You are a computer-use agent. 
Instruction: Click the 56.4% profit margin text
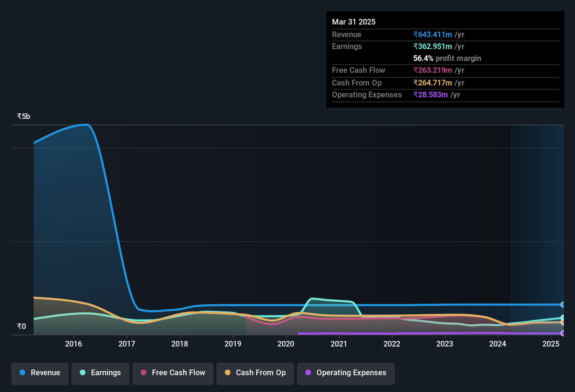(x=447, y=58)
